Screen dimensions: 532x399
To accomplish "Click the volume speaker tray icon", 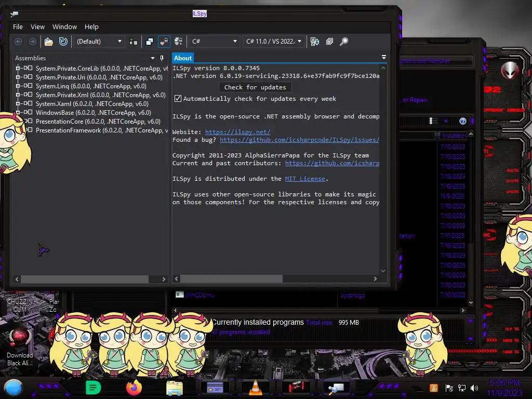I will [x=474, y=388].
